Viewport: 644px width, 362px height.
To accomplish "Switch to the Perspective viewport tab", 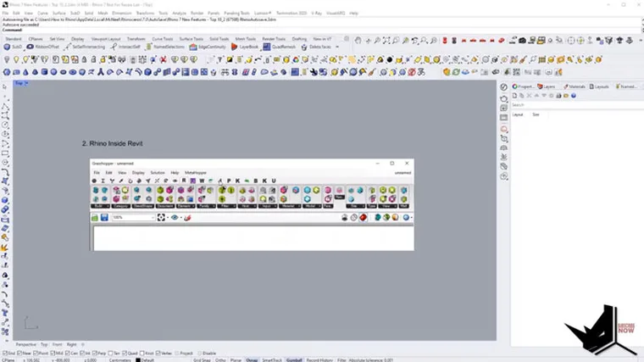I will (x=26, y=344).
